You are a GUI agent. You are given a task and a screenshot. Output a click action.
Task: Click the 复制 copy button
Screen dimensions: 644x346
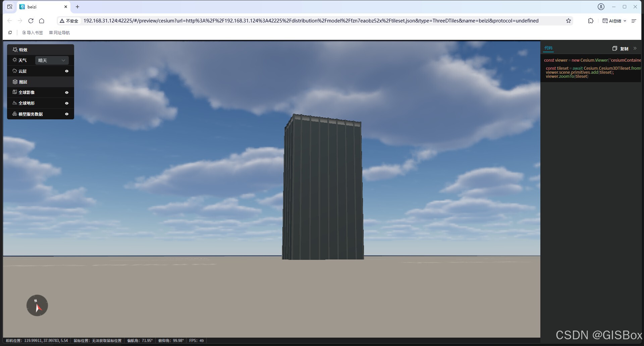(621, 49)
